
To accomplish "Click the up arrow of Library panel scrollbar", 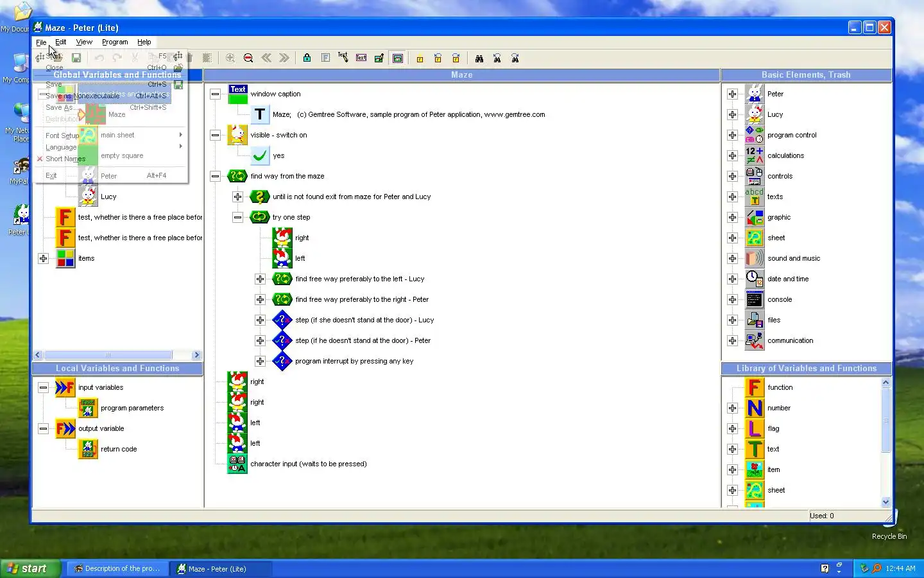I will tap(886, 382).
